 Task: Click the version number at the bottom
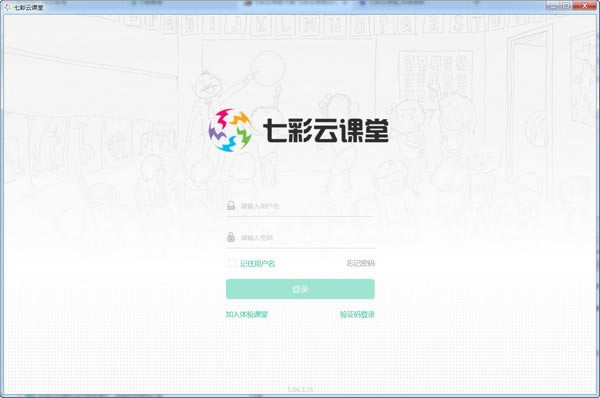coord(300,390)
